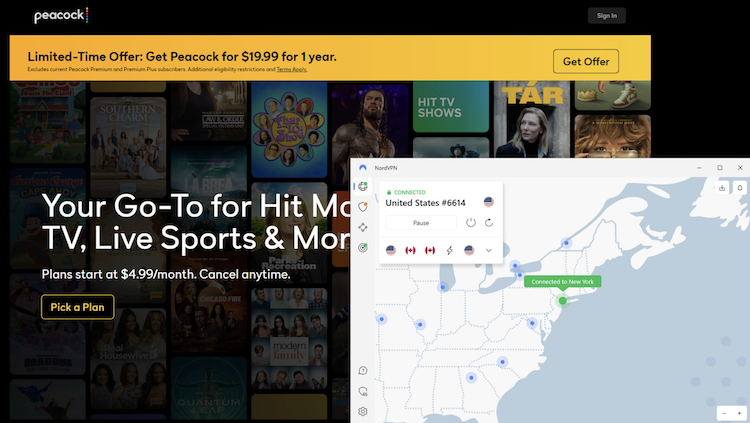Click the Peacock logo

(x=61, y=15)
